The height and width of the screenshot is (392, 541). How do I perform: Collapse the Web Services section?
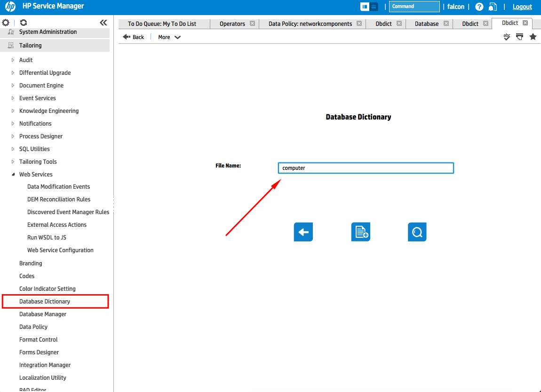(13, 174)
